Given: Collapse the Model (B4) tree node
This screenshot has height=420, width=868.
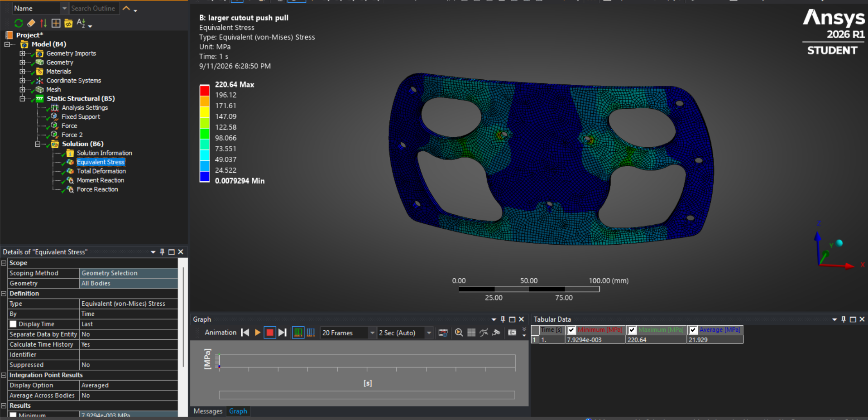Looking at the screenshot, I should click(x=7, y=44).
